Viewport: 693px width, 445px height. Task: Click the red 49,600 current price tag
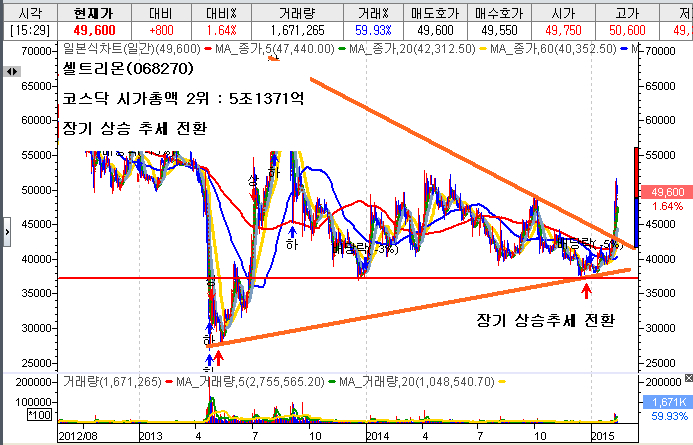coord(666,192)
